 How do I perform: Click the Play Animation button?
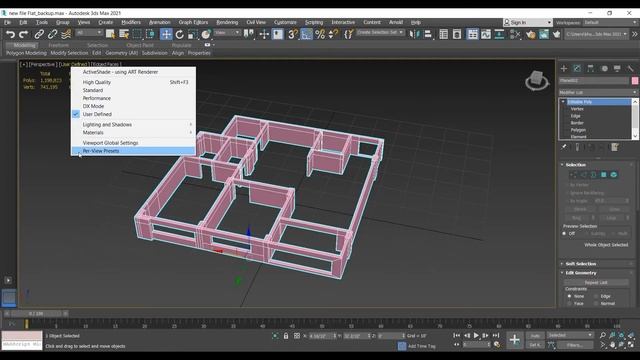[476, 336]
